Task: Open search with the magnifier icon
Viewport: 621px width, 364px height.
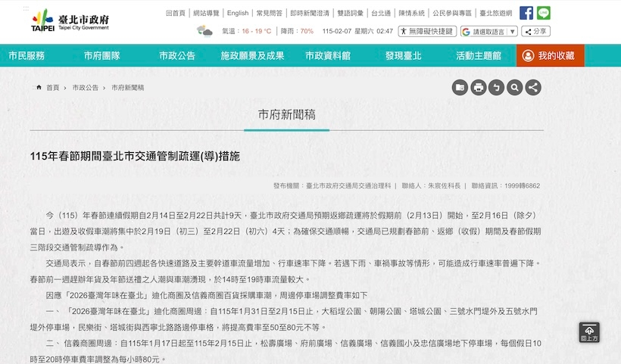Action: coord(515,88)
